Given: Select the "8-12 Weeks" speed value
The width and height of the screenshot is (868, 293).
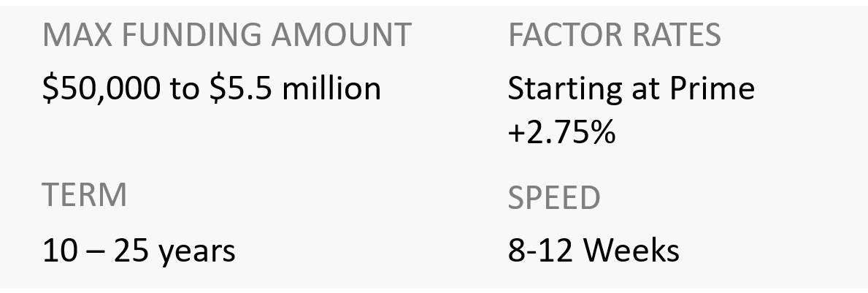Looking at the screenshot, I should click(593, 251).
